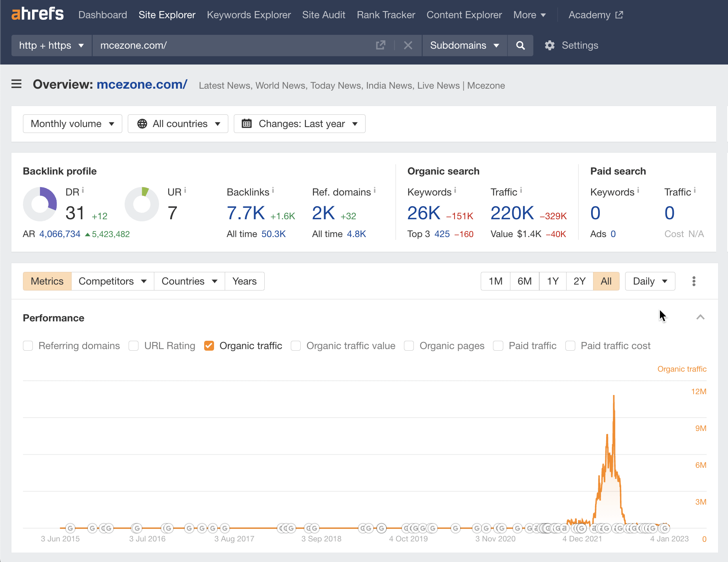Screen dimensions: 728x562
Task: Open the chart three-dot options menu
Action: (x=694, y=281)
